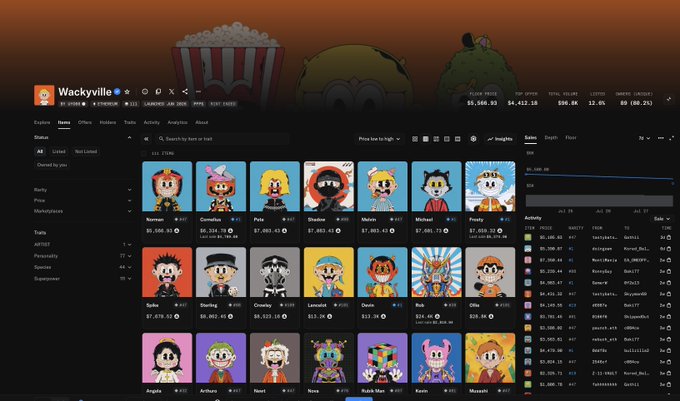The height and width of the screenshot is (401, 680).
Task: Open the Rubik Man NFT thumbnail
Action: (x=382, y=358)
